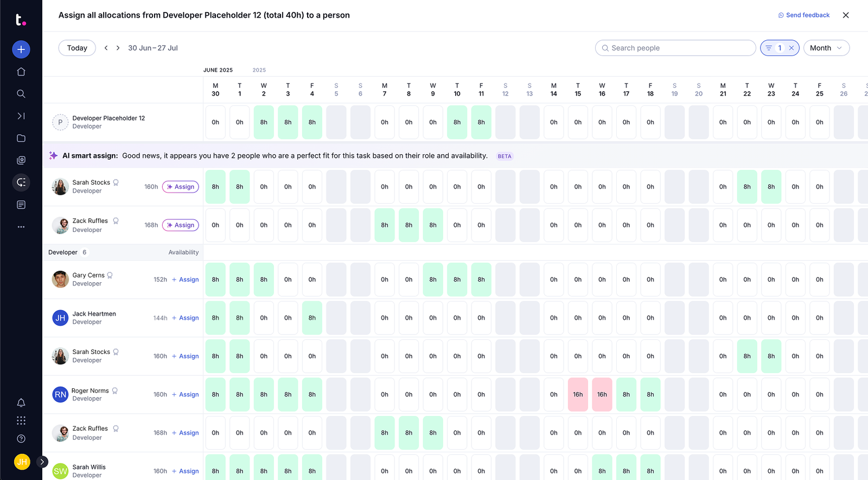Click Zack Ruffles badge icon in smart assign row
Image resolution: width=868 pixels, height=480 pixels.
(x=116, y=221)
